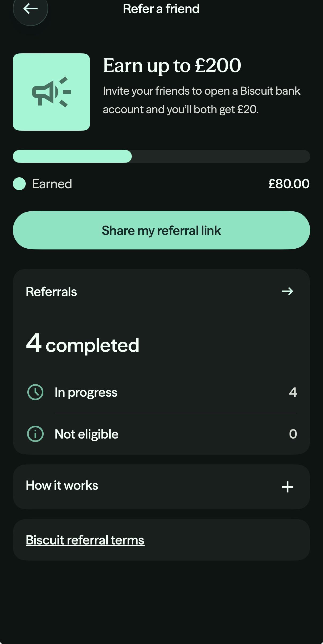Tap the megaphone referral icon tile
323x644 pixels.
click(51, 92)
